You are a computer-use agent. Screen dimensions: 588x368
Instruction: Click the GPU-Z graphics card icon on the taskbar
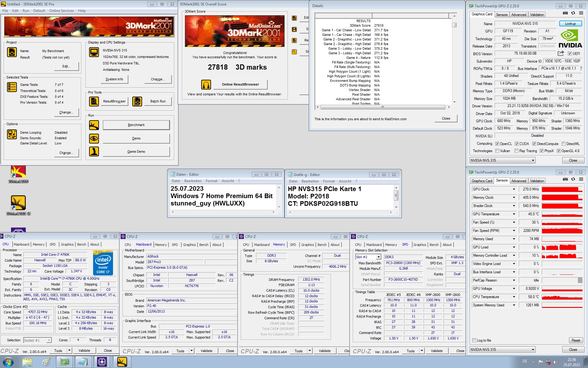[65, 362]
